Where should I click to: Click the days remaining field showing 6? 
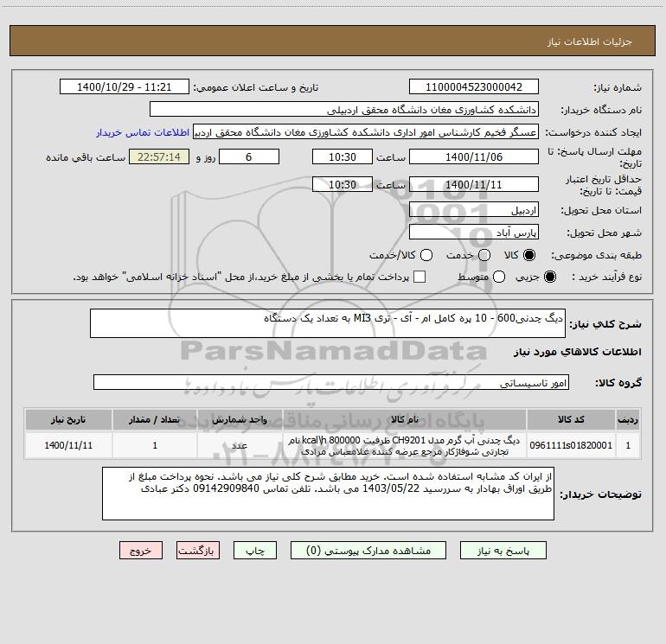coord(249,156)
